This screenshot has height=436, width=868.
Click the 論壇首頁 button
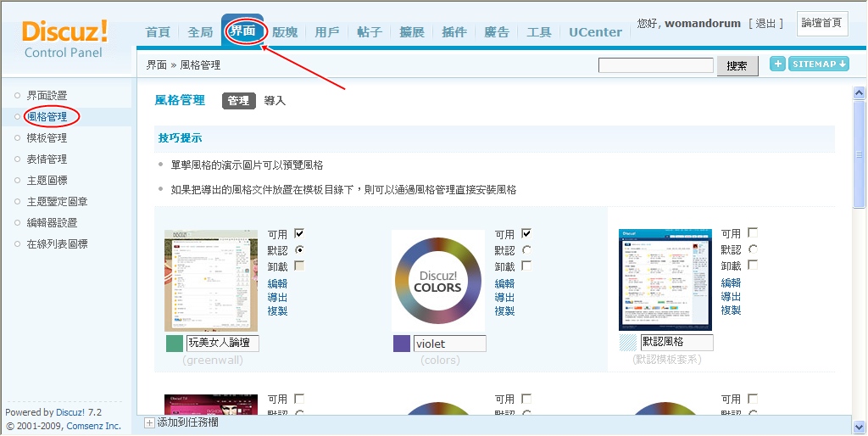coord(822,23)
